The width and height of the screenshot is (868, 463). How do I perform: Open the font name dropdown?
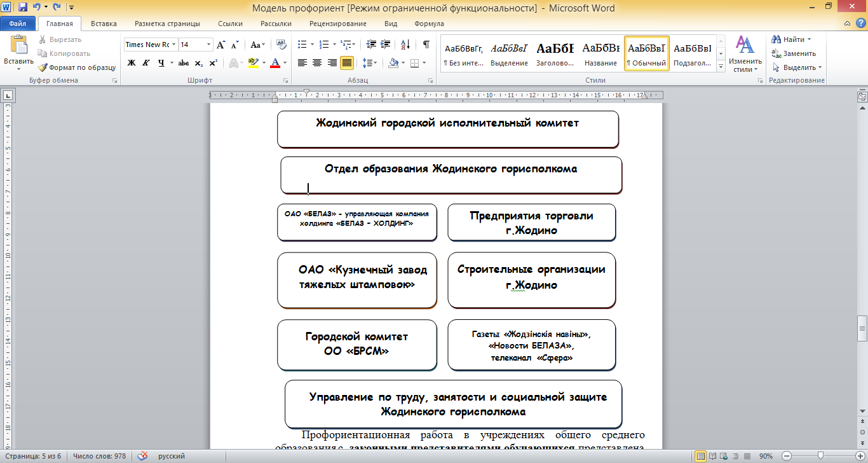tap(174, 45)
